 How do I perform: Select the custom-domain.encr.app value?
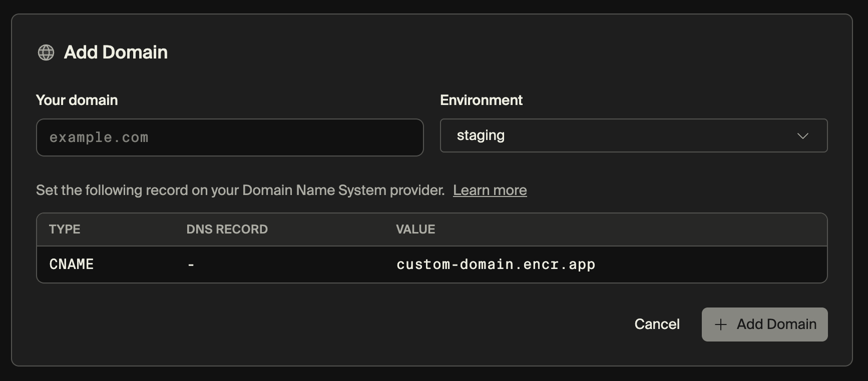(x=496, y=264)
